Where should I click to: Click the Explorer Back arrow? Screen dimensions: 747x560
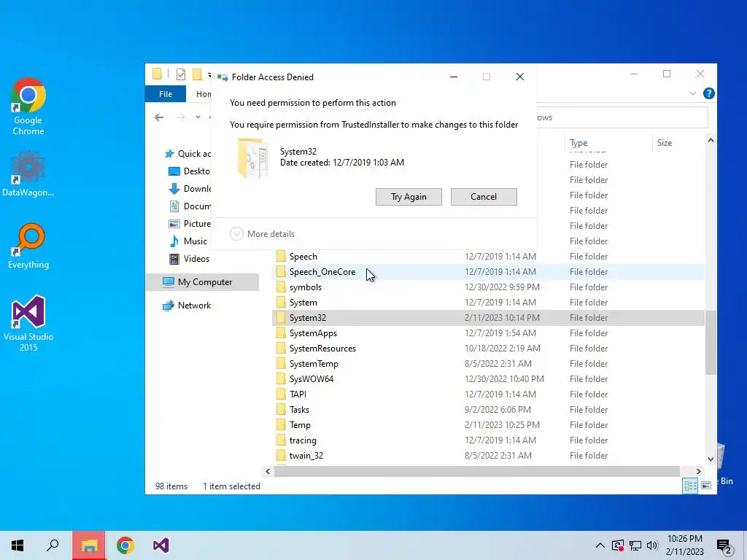click(159, 117)
